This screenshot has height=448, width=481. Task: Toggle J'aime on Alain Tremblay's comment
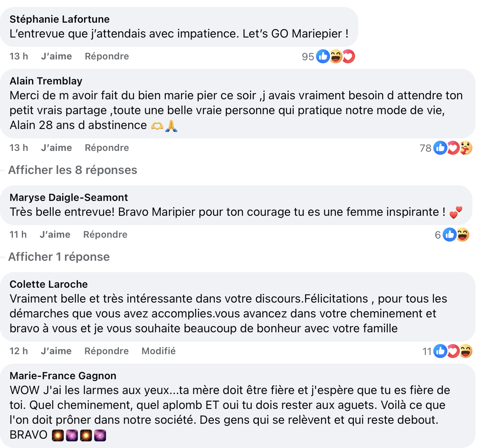[56, 148]
